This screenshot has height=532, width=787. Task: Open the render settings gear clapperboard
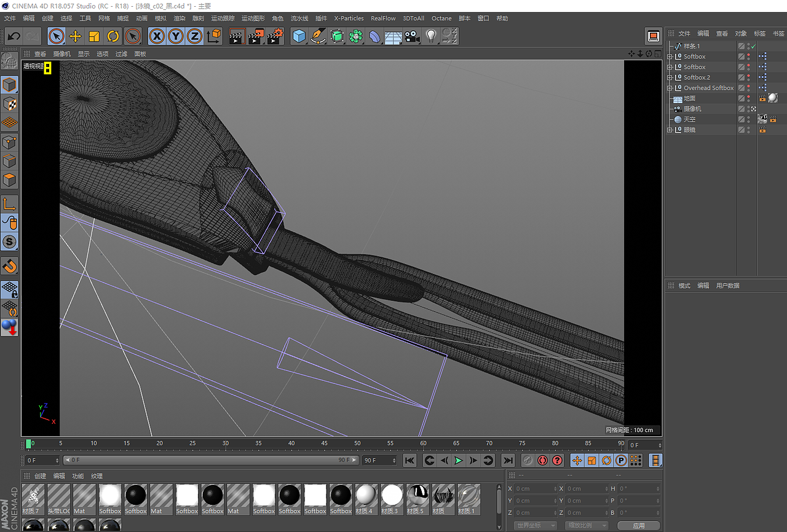275,36
